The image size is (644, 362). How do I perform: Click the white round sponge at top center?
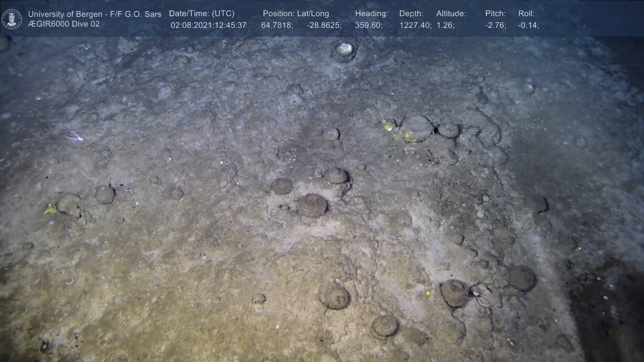click(x=344, y=50)
